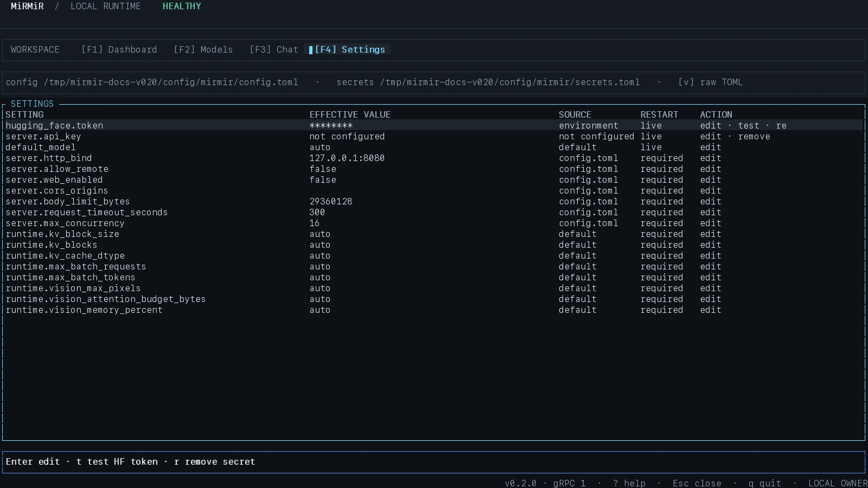The width and height of the screenshot is (868, 488).
Task: Click edit for server.allow_remote
Action: pyautogui.click(x=711, y=169)
